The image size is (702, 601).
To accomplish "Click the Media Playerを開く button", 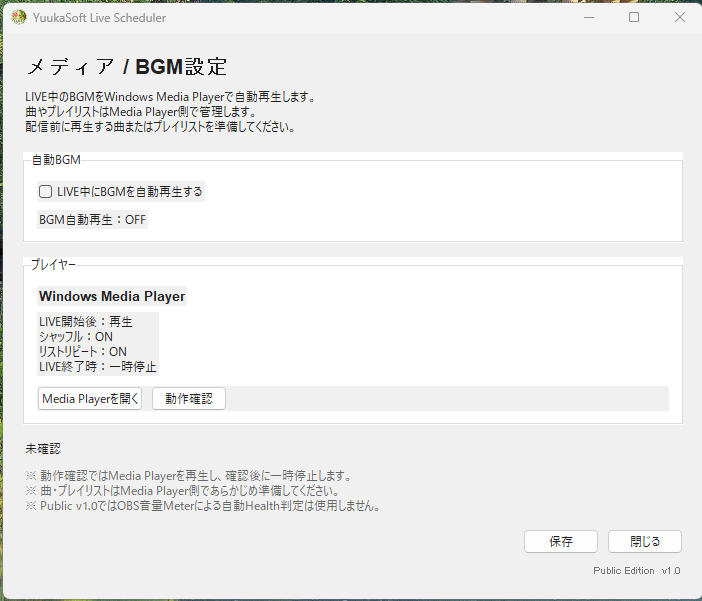I will pos(90,399).
